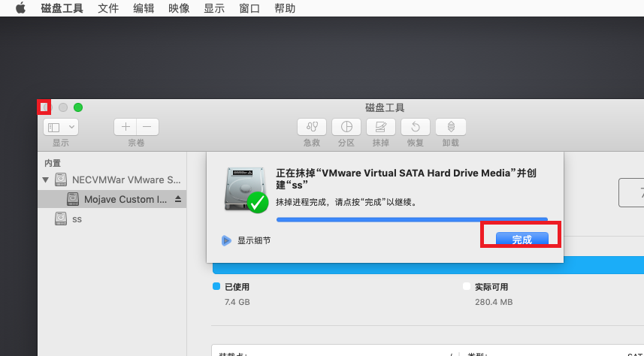Click the 显示细节 label
Image resolution: width=644 pixels, height=356 pixels.
[x=254, y=240]
